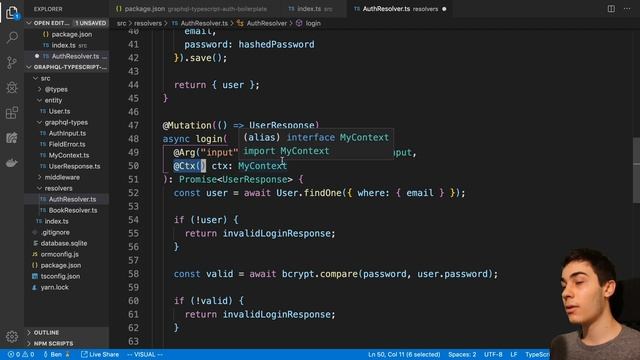
Task: Click the MyContext type on line 50
Action: [262, 166]
